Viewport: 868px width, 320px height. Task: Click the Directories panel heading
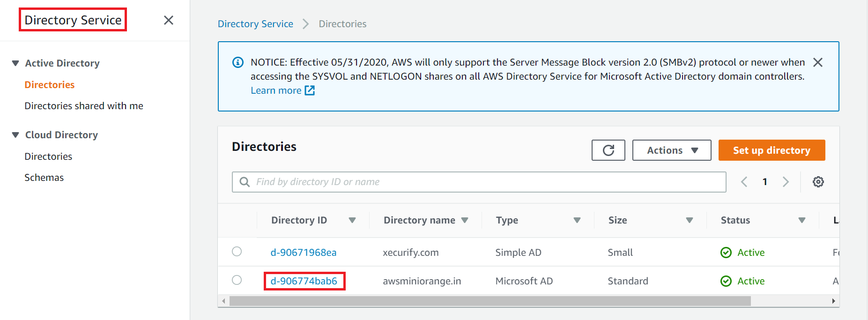pos(264,147)
